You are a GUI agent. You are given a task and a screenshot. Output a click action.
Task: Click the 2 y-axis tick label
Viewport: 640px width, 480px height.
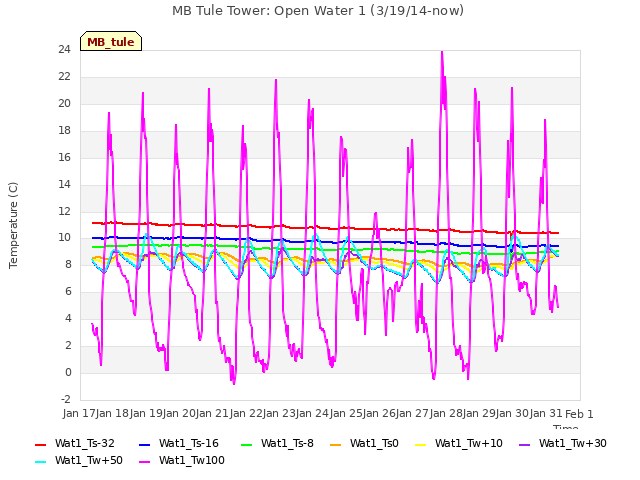pos(68,346)
